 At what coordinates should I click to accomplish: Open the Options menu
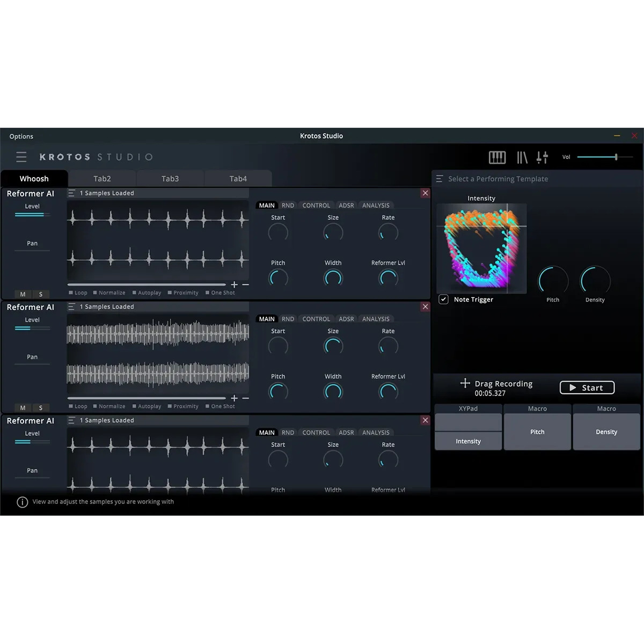tap(21, 136)
